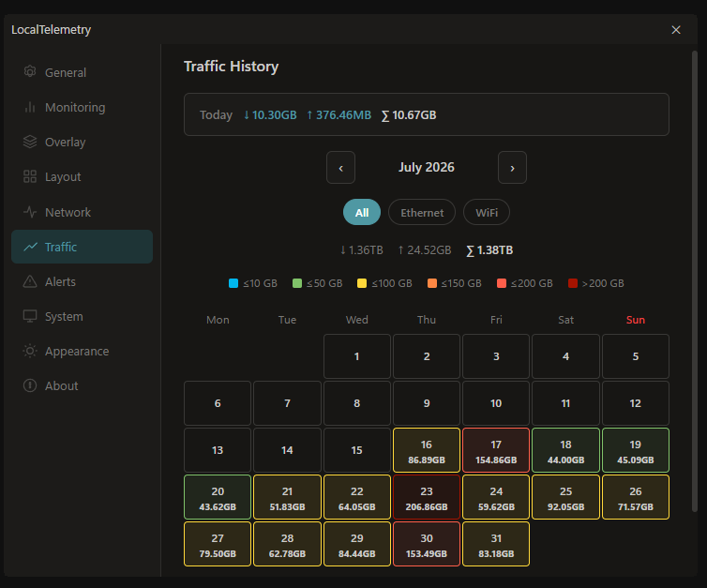Select the Traffic sidebar item
This screenshot has height=588, width=707.
click(83, 247)
